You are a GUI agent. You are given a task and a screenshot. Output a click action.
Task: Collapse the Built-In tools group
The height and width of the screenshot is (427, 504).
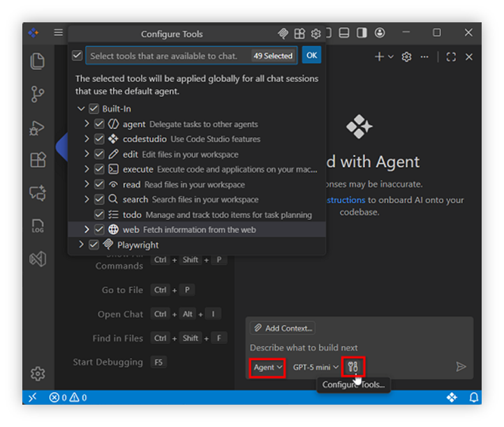82,109
